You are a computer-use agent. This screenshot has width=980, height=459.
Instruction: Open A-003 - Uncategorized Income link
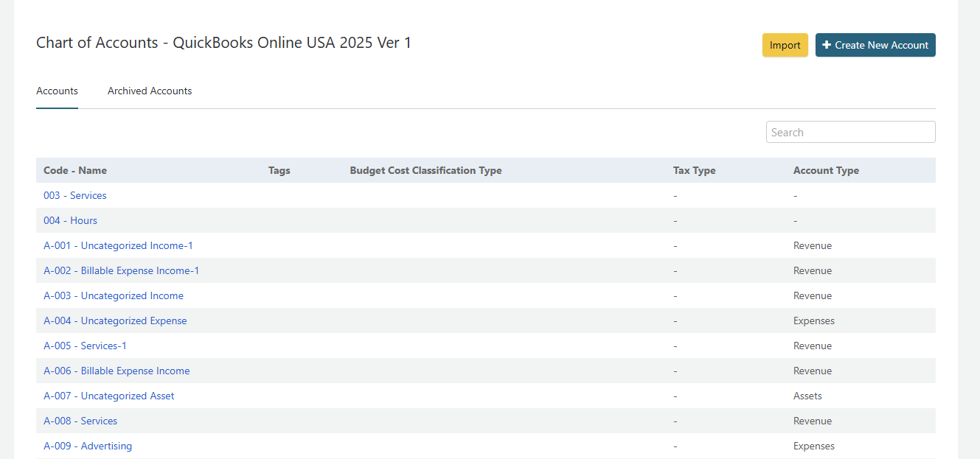click(x=114, y=295)
